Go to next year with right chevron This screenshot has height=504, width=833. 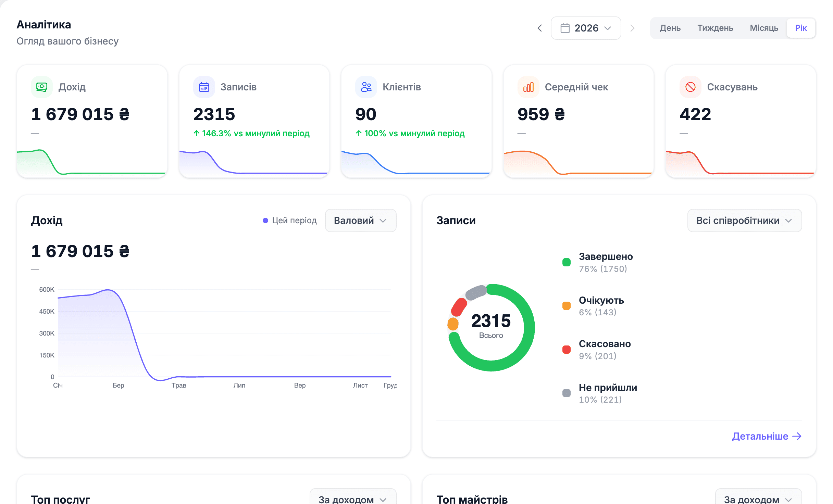pyautogui.click(x=632, y=28)
